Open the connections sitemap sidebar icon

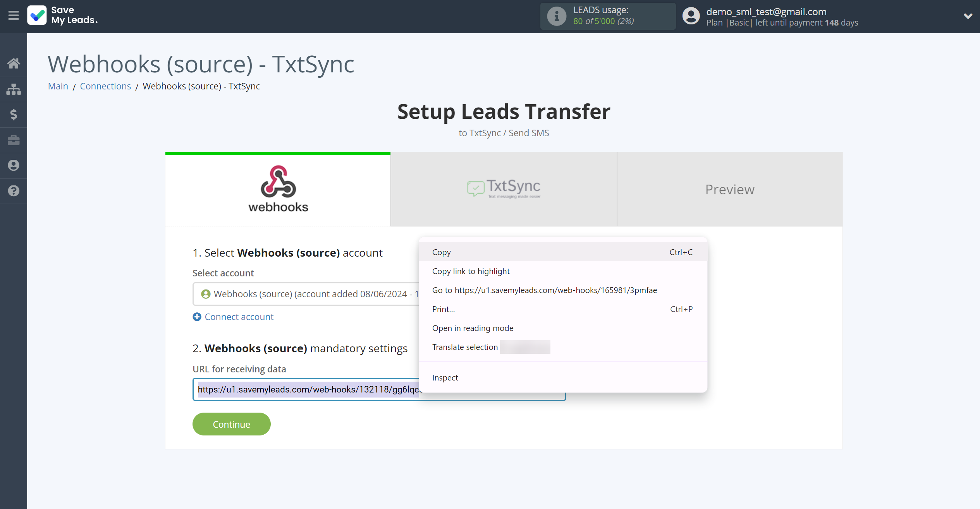point(14,89)
